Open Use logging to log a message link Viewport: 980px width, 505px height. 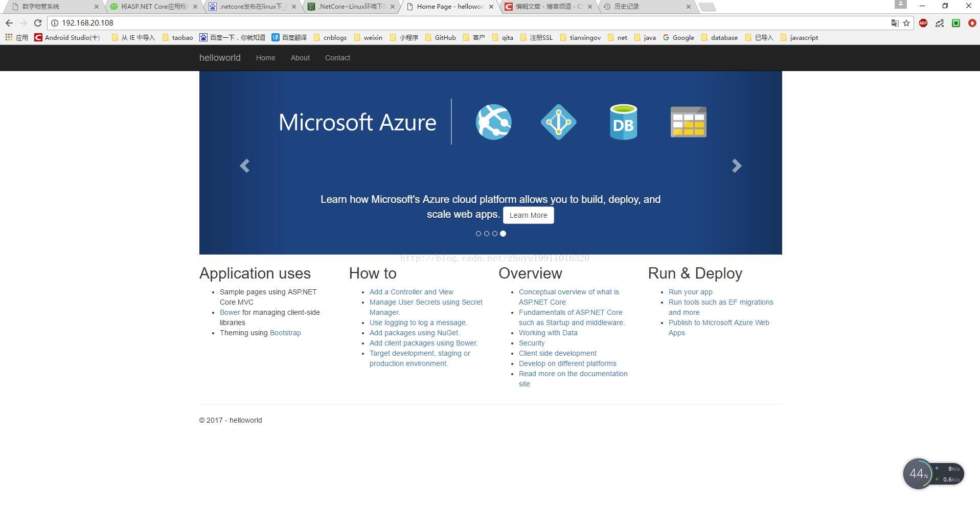pos(418,323)
